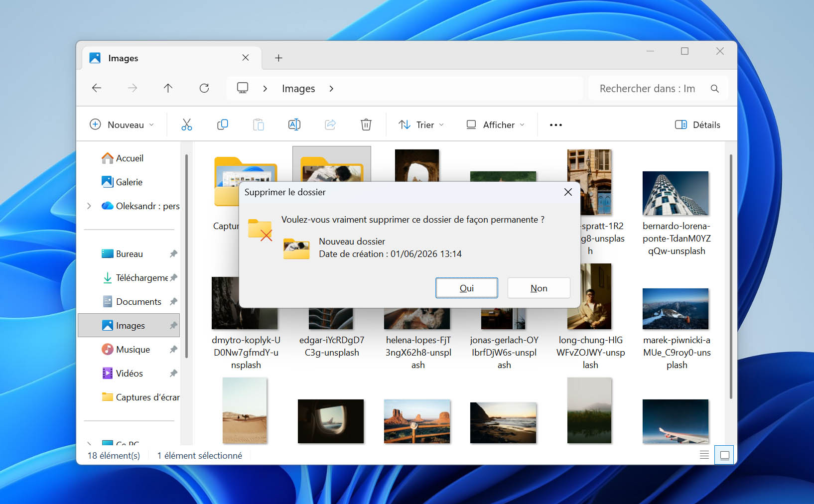Select the marek-piwnicki thumbnail
This screenshot has height=504, width=814.
[676, 309]
